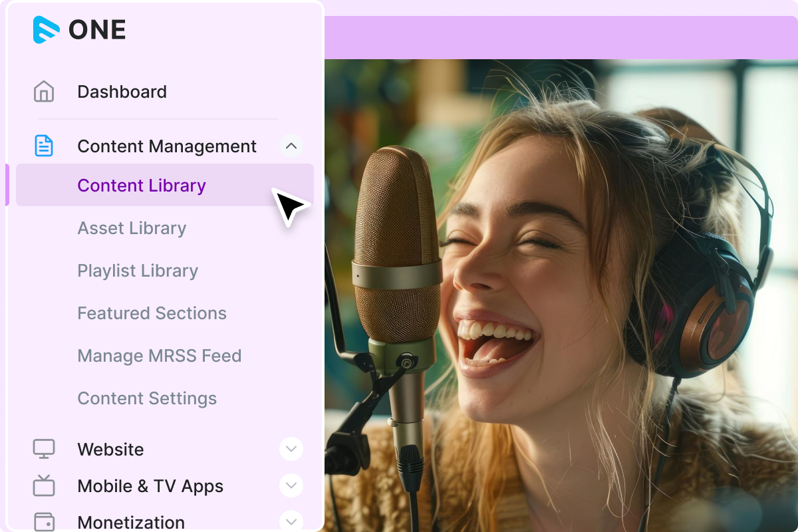Click the Content Management document icon
The width and height of the screenshot is (798, 532).
pos(44,146)
